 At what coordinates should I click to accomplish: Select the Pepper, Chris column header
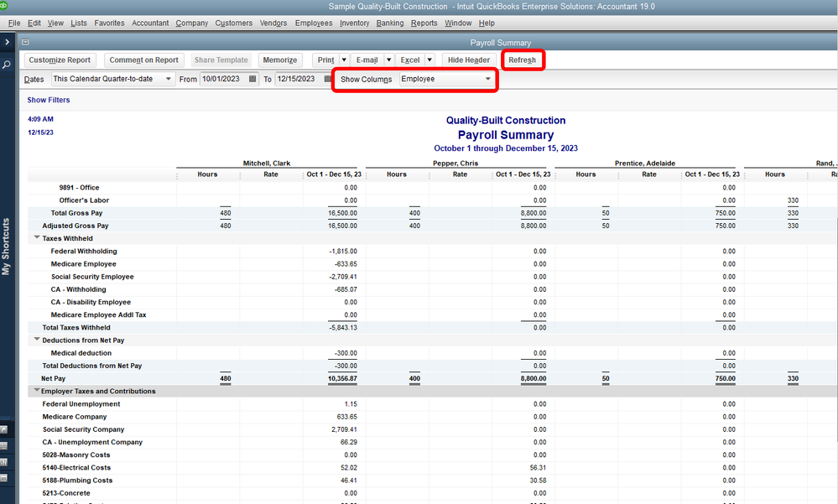point(455,163)
